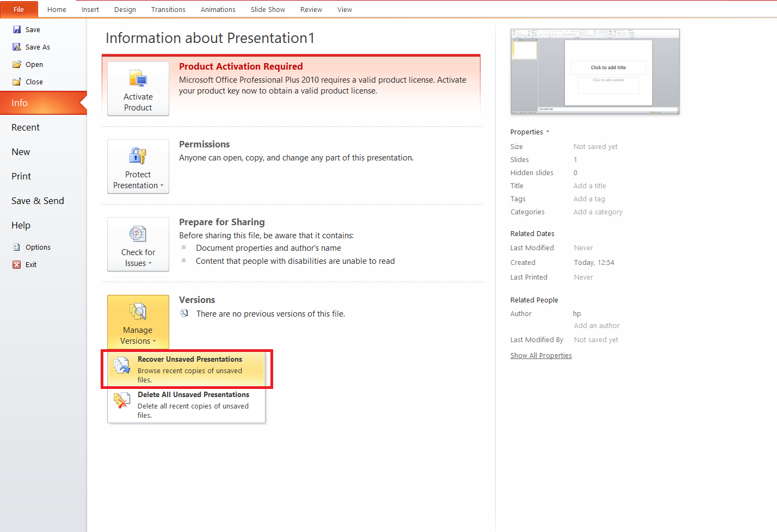Open the Check for Issues button
This screenshot has height=532, width=777.
(x=138, y=244)
